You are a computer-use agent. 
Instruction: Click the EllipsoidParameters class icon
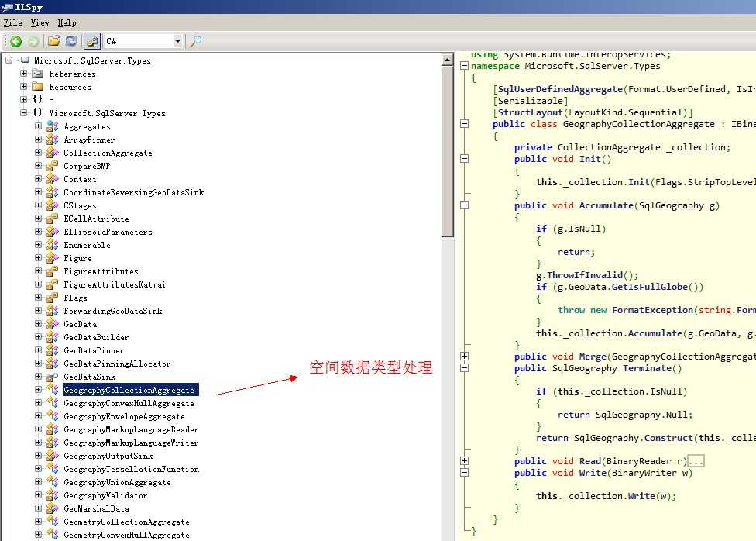pos(52,232)
